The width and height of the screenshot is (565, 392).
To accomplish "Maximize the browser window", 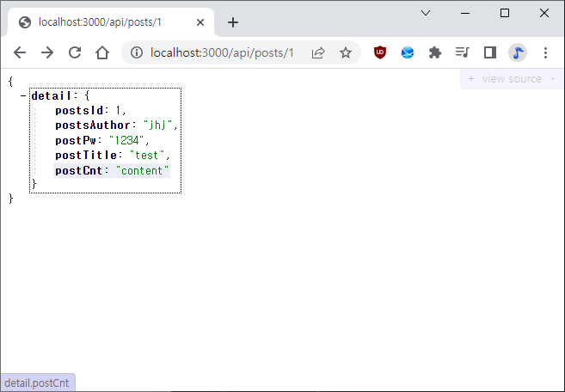I will (505, 14).
